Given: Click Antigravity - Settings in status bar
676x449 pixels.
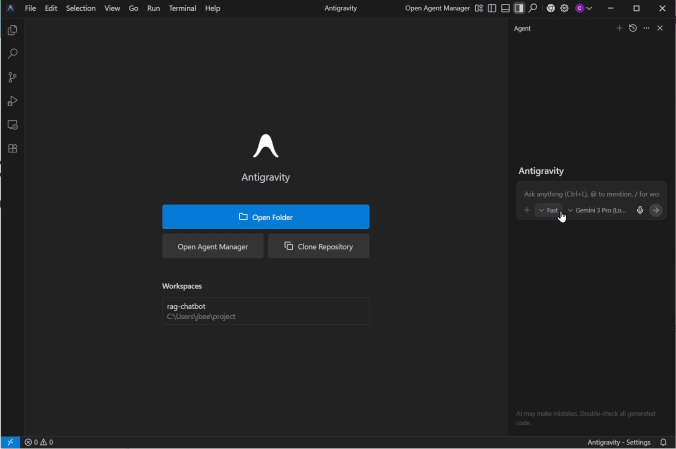Looking at the screenshot, I should click(x=619, y=442).
